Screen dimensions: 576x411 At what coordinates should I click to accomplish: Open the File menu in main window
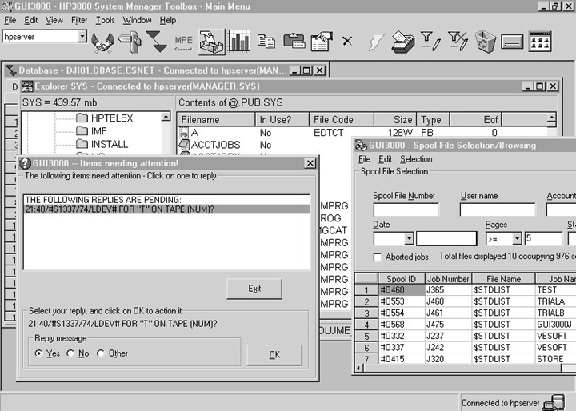pyautogui.click(x=10, y=20)
